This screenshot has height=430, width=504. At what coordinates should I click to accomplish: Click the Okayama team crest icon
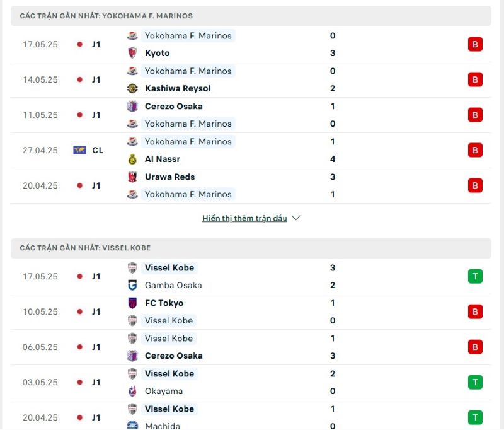[x=132, y=391]
